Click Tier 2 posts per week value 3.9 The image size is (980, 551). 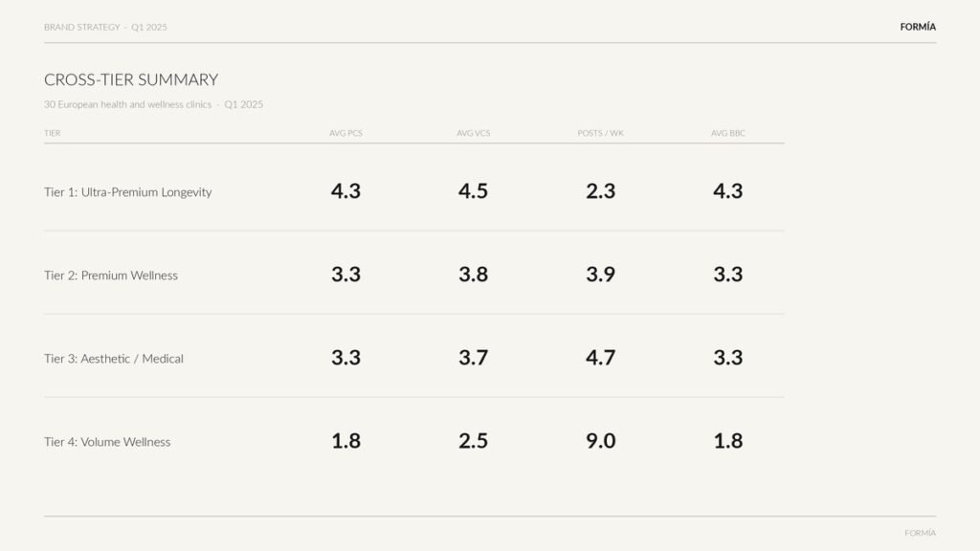pyautogui.click(x=601, y=275)
